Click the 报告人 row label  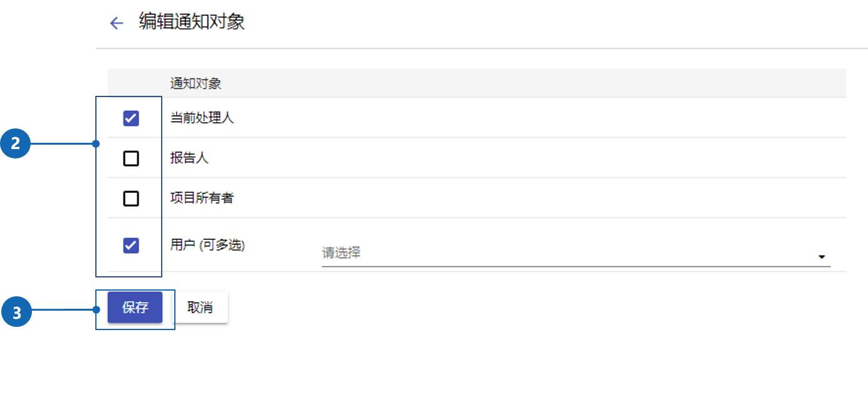(x=189, y=158)
